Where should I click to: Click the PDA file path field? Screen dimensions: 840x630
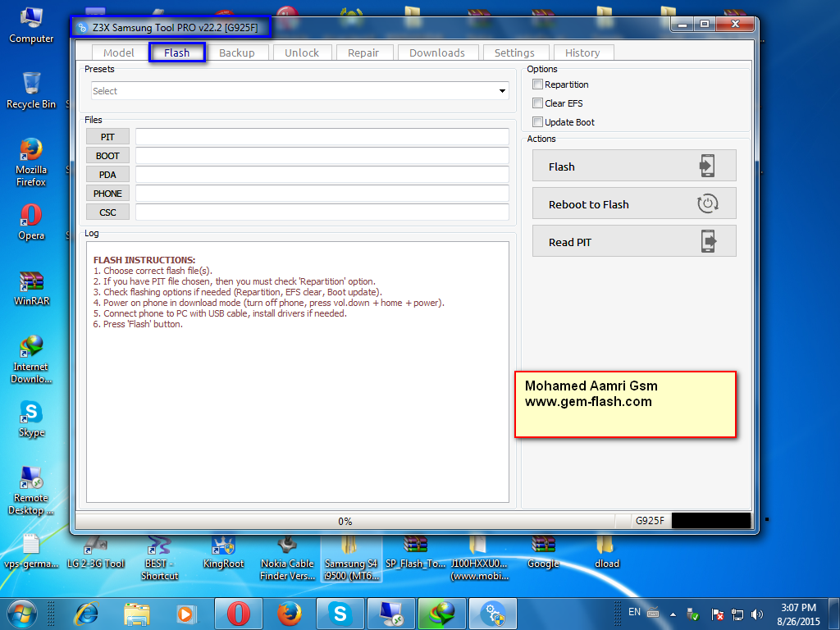pyautogui.click(x=322, y=174)
